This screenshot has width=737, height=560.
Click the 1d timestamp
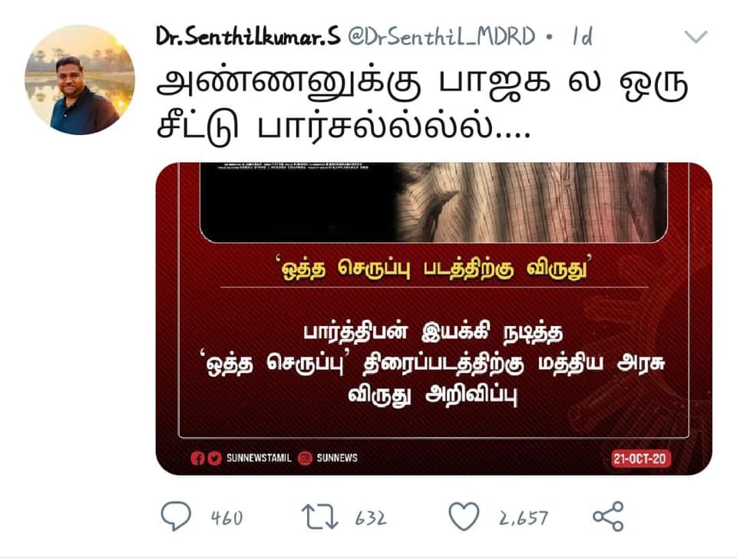coord(582,36)
